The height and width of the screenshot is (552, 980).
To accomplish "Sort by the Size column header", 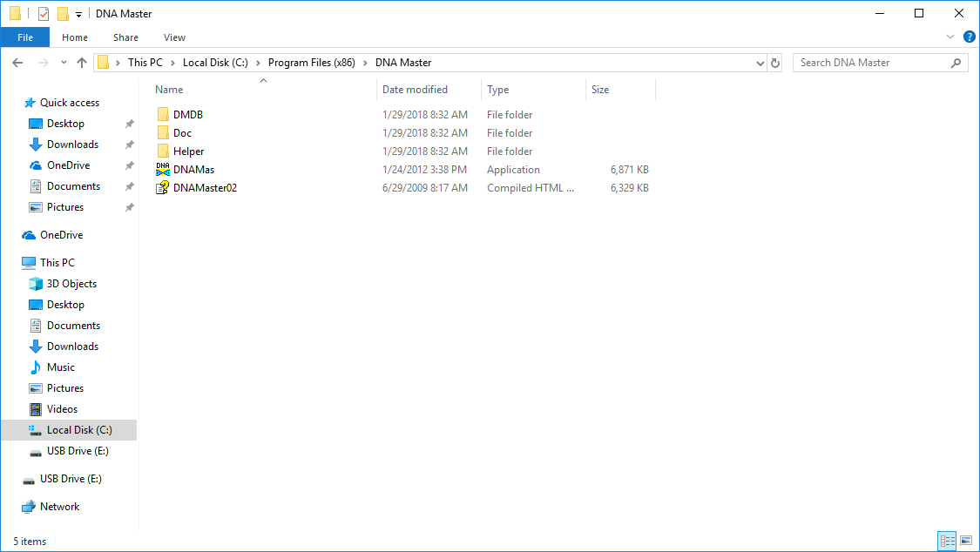I will click(620, 90).
